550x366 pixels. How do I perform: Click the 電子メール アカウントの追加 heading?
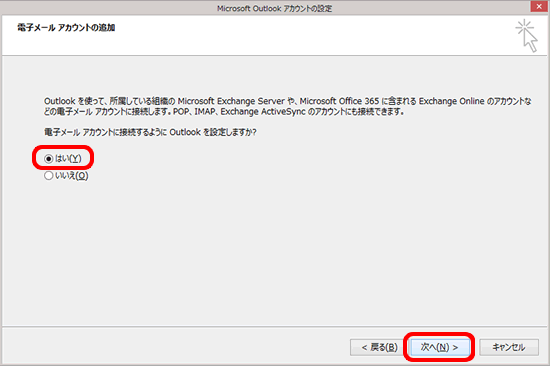point(66,27)
